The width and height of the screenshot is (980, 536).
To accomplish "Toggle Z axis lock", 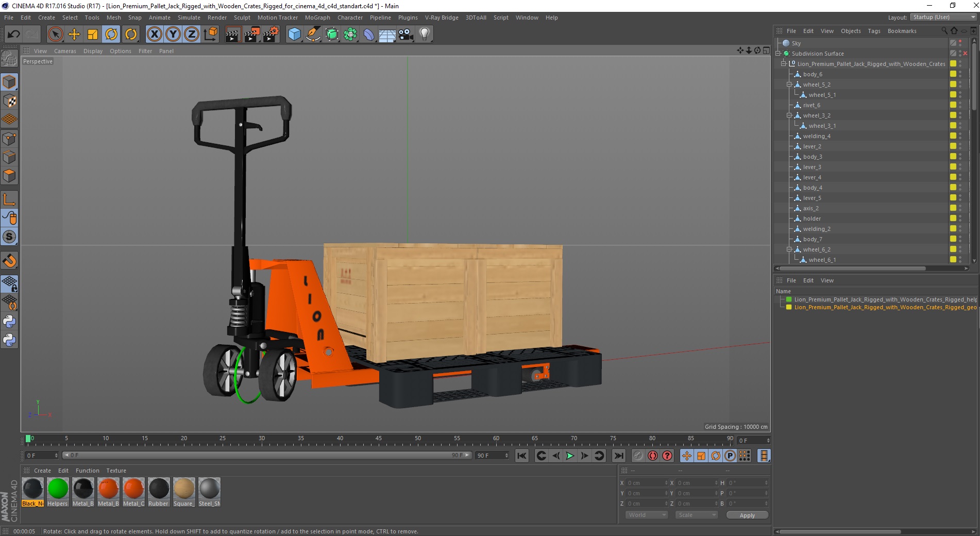I will [x=192, y=35].
